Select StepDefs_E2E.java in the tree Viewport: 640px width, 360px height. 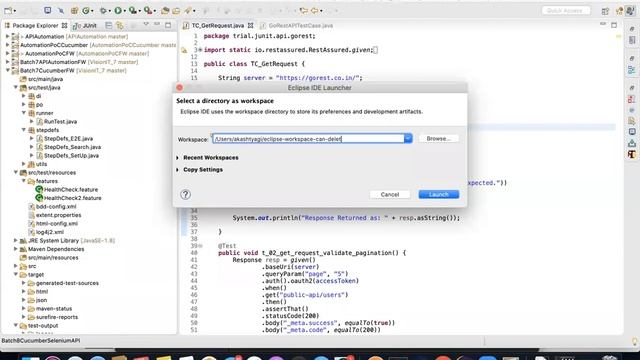pos(68,138)
